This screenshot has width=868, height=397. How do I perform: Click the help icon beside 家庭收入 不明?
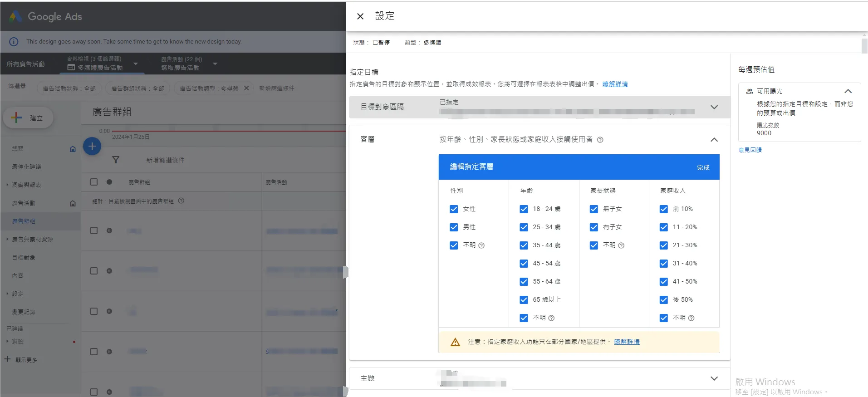(x=691, y=318)
